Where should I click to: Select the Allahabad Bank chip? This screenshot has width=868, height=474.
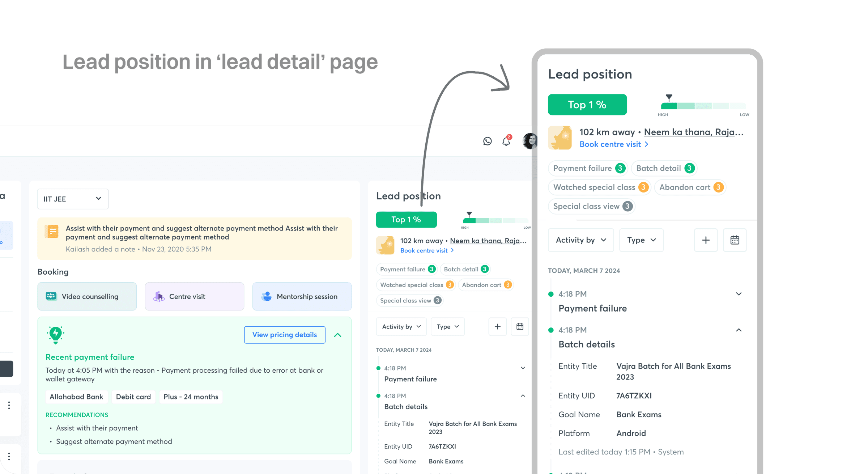tap(76, 397)
